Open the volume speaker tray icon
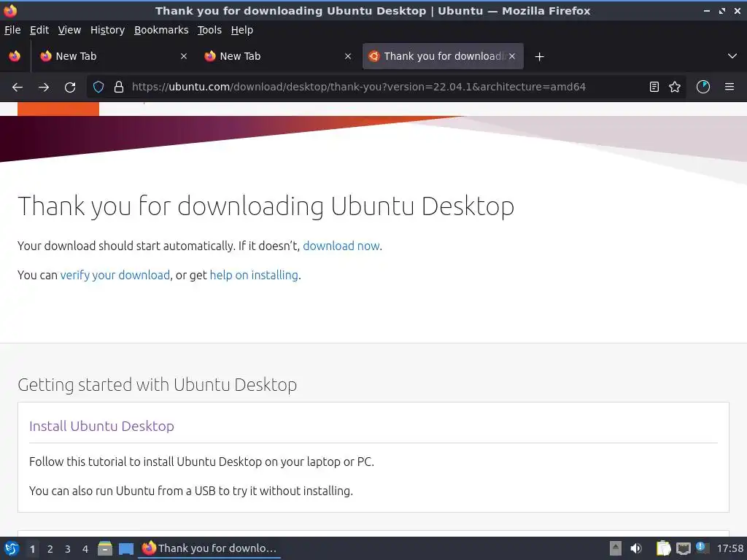 click(x=636, y=548)
